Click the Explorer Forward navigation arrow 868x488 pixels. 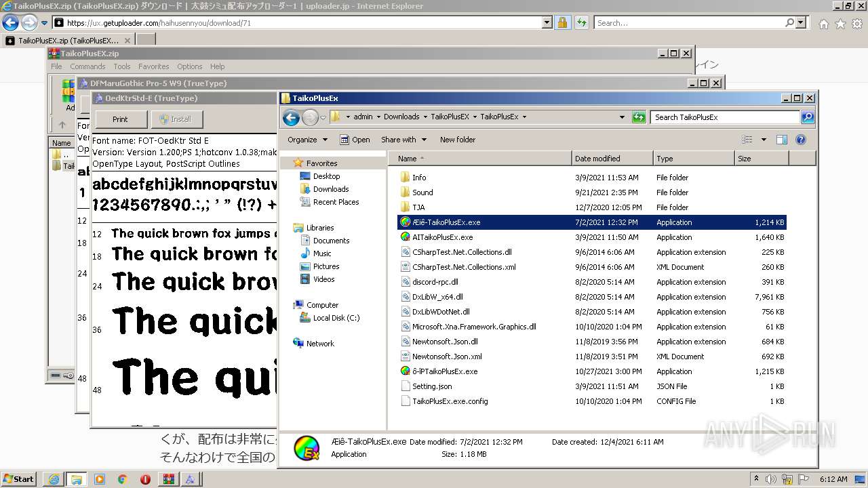(x=310, y=118)
